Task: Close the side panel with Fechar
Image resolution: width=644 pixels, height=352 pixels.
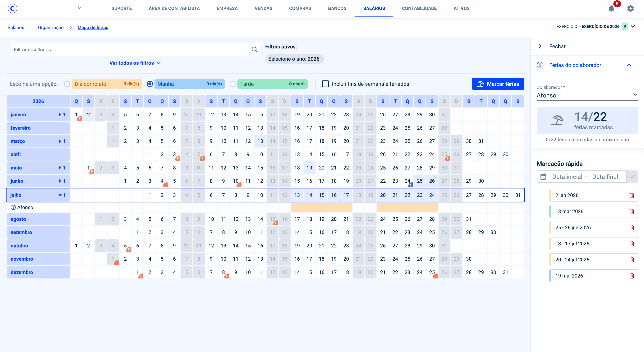Action: [557, 47]
